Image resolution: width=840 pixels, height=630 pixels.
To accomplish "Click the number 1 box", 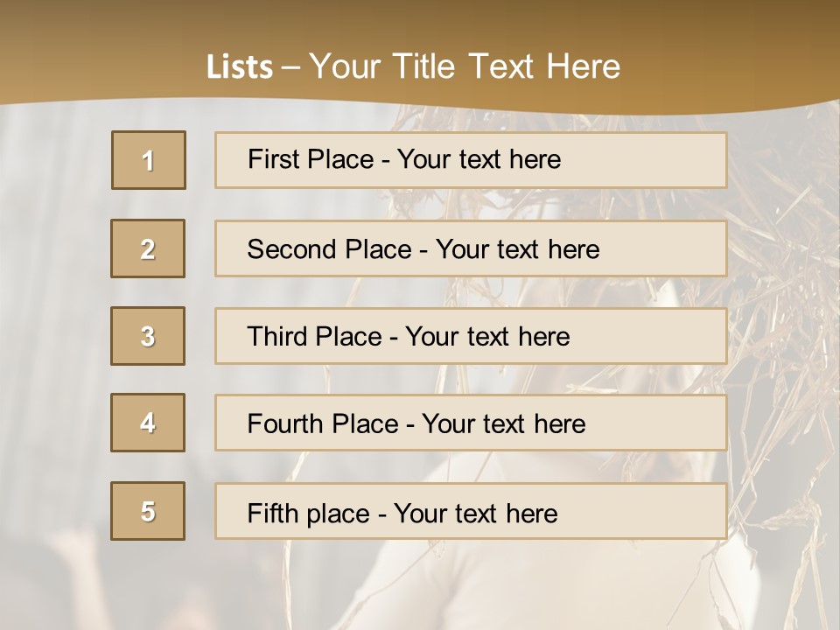I will click(x=148, y=160).
